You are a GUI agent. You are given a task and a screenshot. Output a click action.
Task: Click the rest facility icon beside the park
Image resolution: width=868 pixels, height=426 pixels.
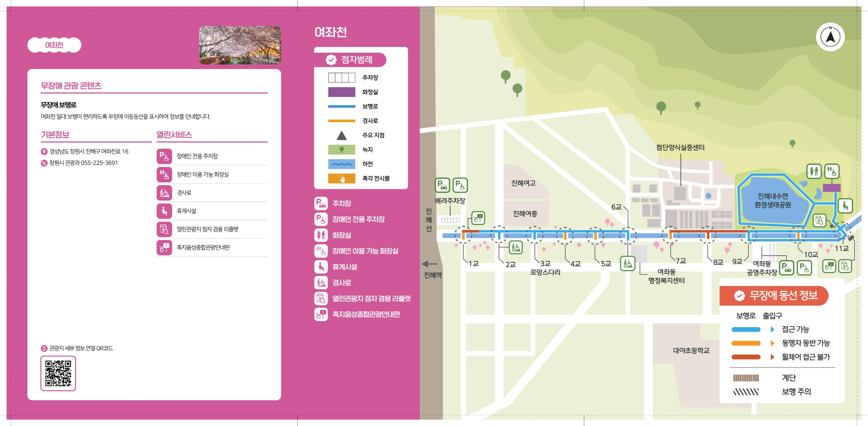coord(845,206)
